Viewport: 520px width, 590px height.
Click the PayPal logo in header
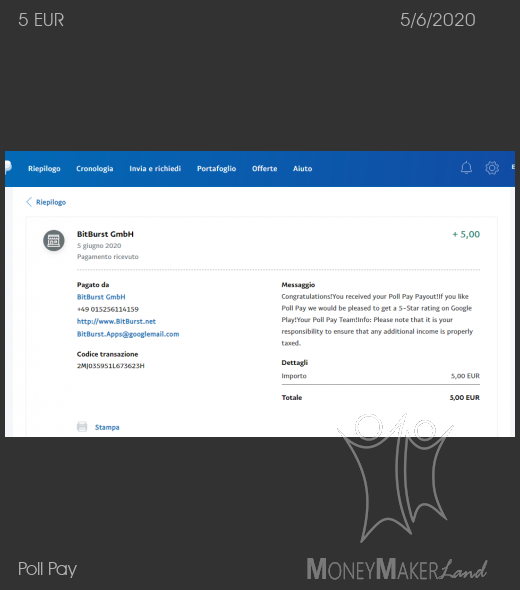pyautogui.click(x=8, y=167)
